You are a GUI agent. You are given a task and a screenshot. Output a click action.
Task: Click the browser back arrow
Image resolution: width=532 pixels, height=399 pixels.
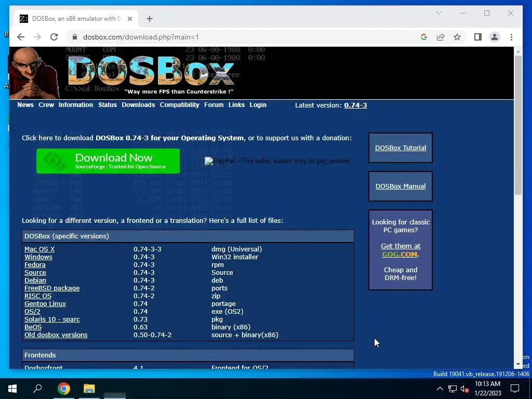click(x=21, y=37)
